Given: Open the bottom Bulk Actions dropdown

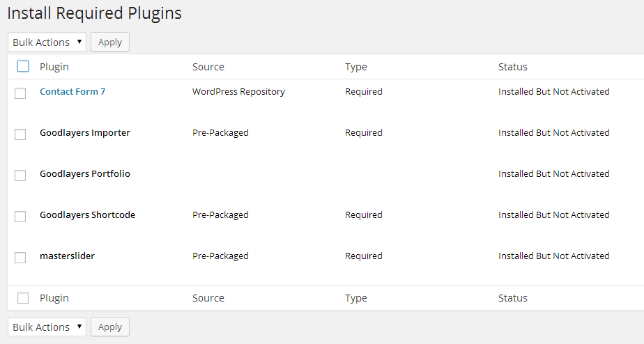Looking at the screenshot, I should point(47,327).
